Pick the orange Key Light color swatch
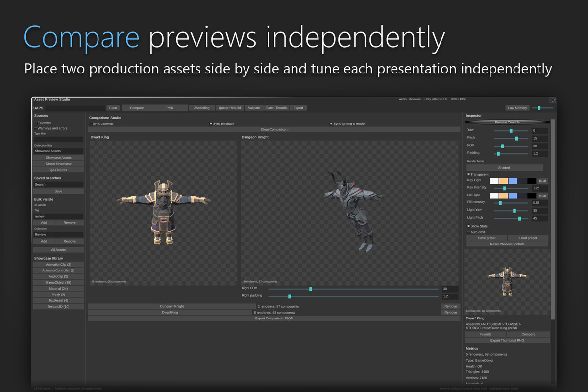The width and height of the screenshot is (588, 392). tap(503, 181)
